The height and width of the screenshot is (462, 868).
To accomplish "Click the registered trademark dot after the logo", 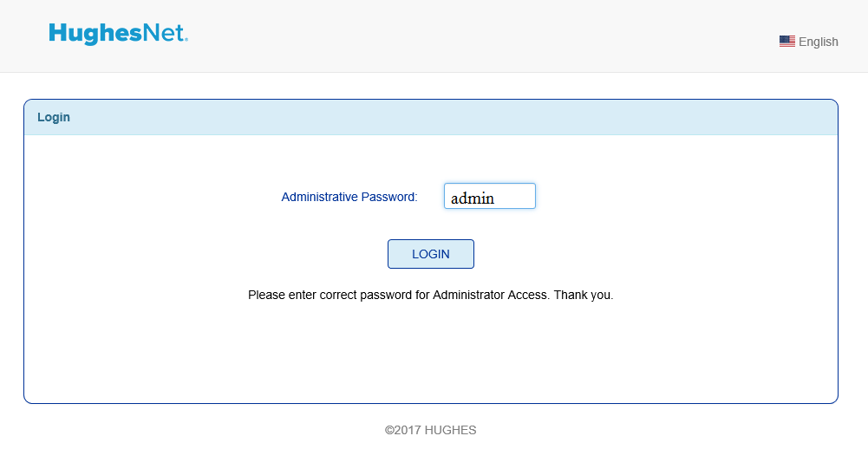I will pos(186,40).
